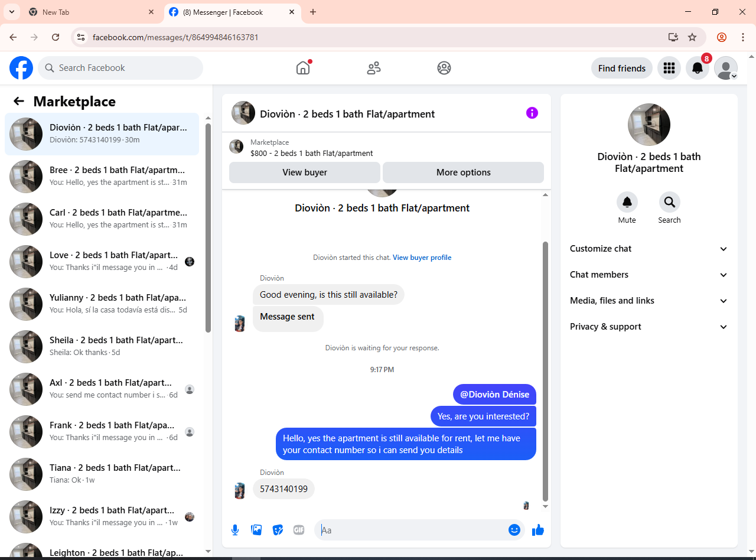Click the conversation list scrollbar
The width and height of the screenshot is (756, 560).
coord(208,227)
